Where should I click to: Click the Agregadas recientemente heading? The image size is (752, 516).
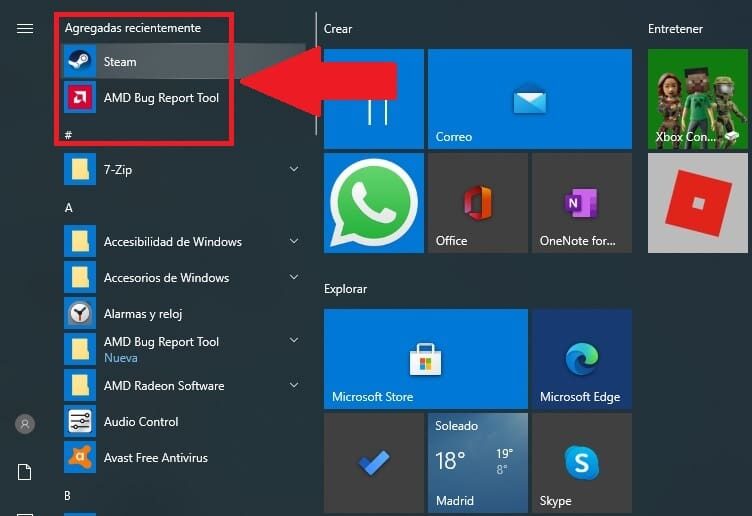[133, 28]
